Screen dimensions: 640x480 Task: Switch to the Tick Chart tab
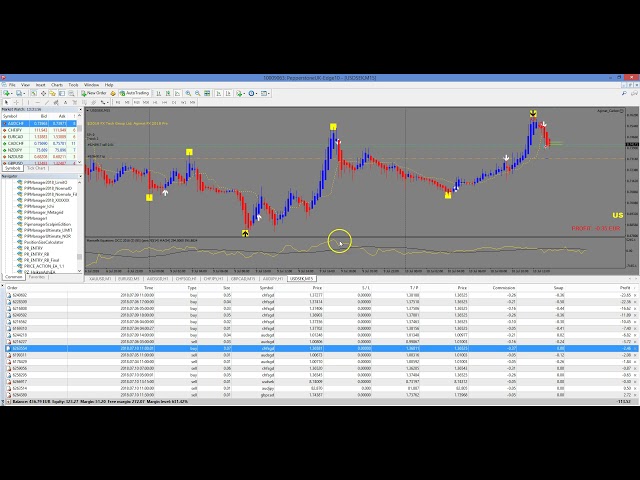(36, 168)
